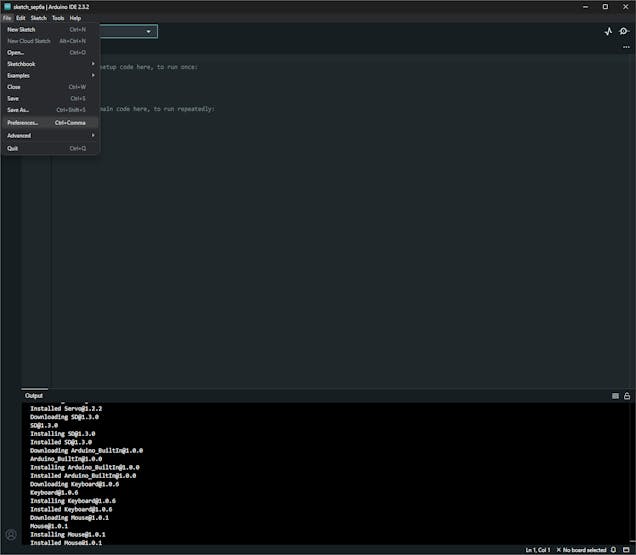
Task: Choose Open... from the File menu
Action: tap(50, 52)
